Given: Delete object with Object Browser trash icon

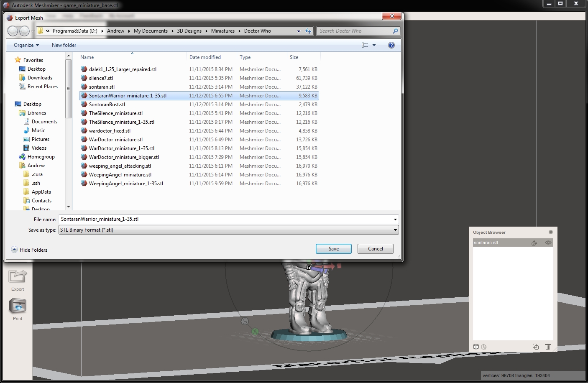Looking at the screenshot, I should [548, 347].
